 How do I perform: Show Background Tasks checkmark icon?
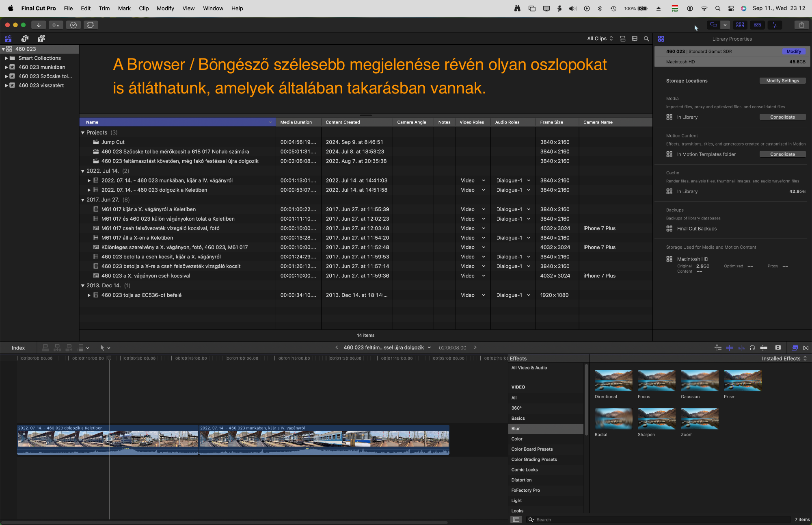point(73,25)
